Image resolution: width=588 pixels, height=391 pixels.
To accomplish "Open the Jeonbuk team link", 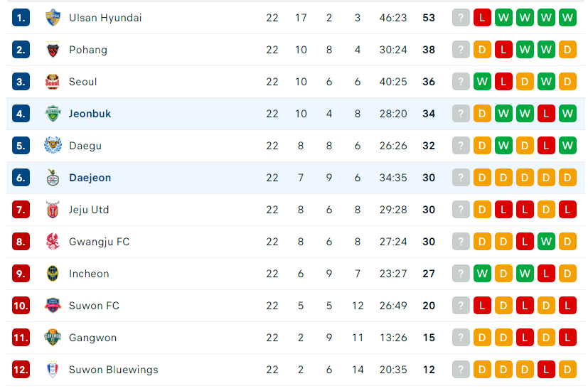I will tap(90, 114).
